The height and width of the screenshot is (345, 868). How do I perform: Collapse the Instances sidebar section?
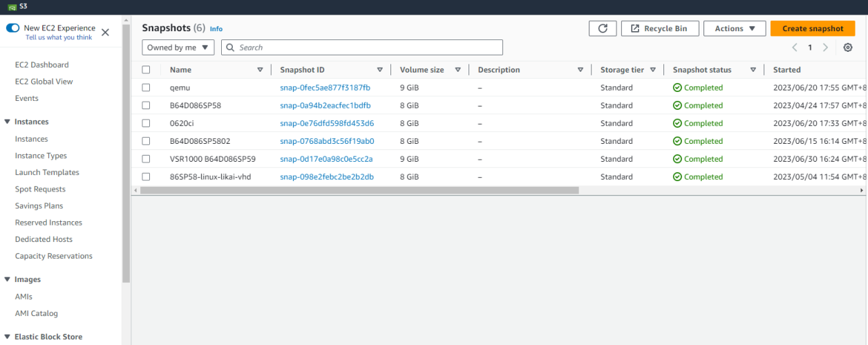tap(8, 122)
